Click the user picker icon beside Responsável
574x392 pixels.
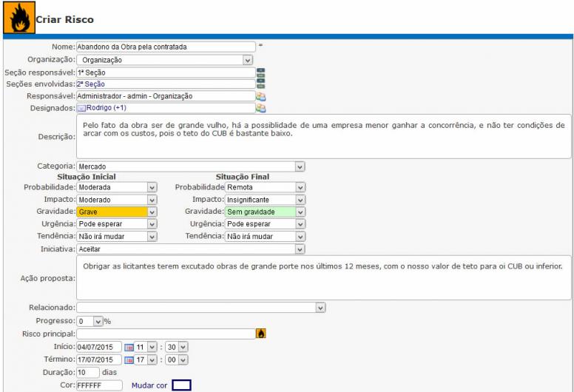click(x=260, y=95)
